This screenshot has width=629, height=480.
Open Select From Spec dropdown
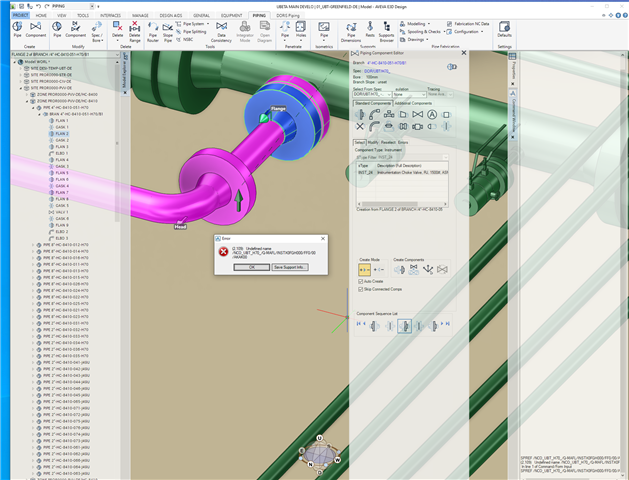click(x=372, y=95)
